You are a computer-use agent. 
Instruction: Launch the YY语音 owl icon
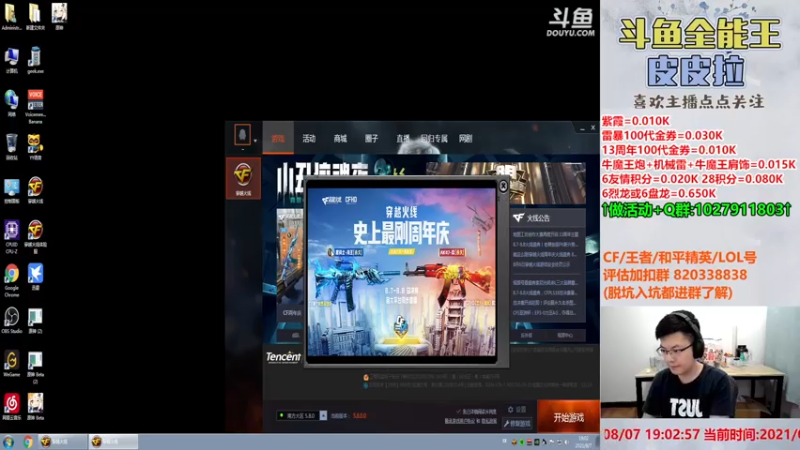pyautogui.click(x=35, y=147)
